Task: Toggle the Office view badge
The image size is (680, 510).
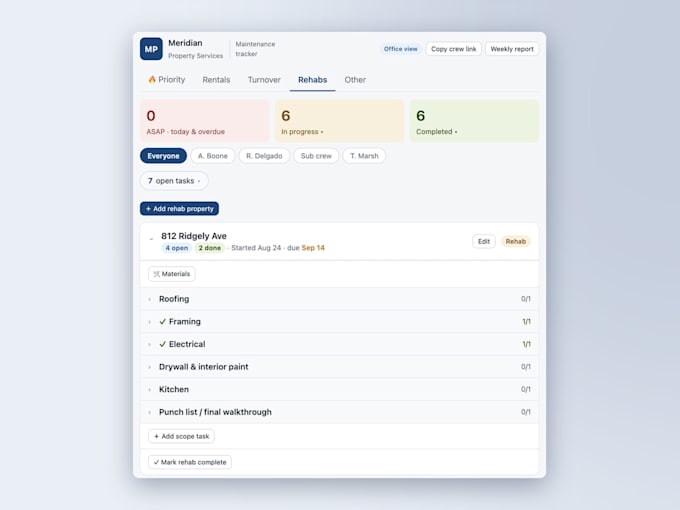Action: click(x=400, y=49)
